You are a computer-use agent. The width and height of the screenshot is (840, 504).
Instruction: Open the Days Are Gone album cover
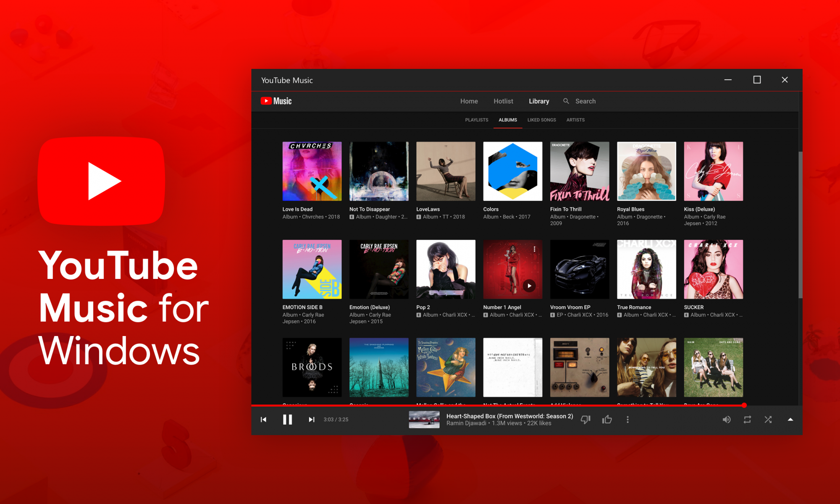coord(714,367)
